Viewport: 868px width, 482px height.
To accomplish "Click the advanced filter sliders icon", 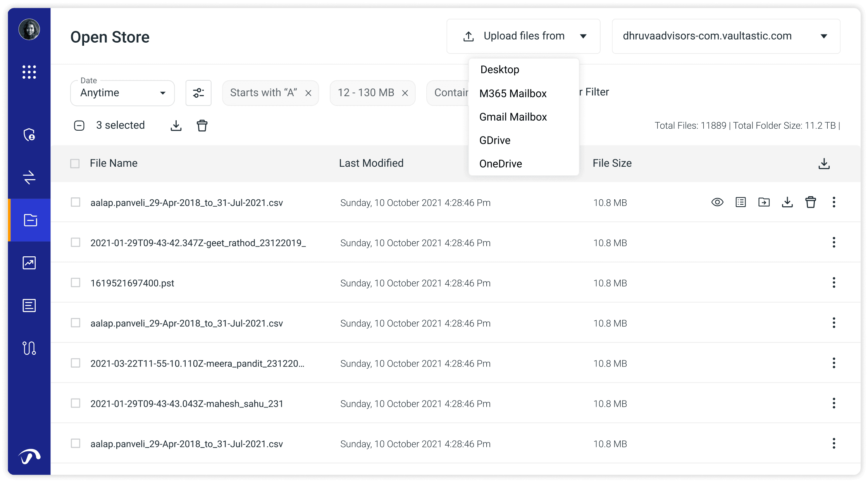I will click(198, 93).
